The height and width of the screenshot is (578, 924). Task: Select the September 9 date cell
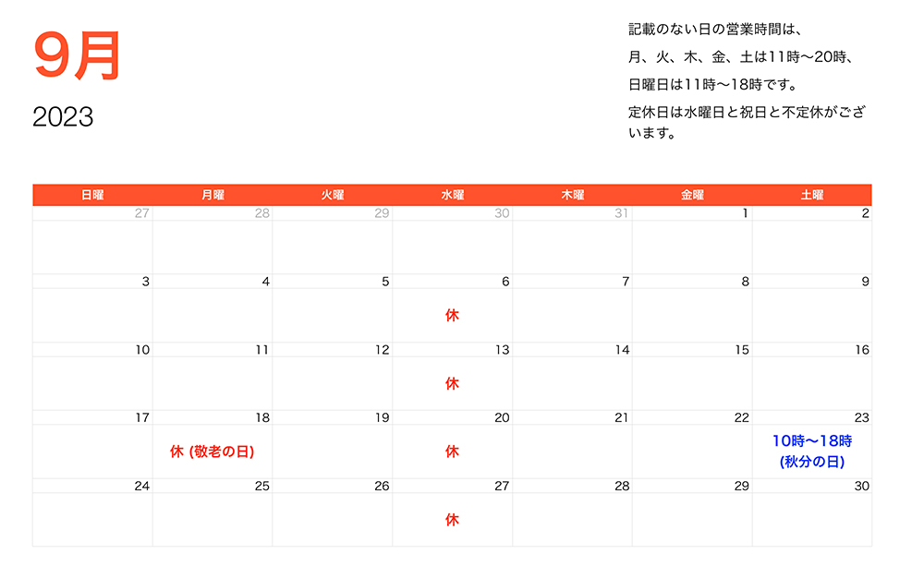[862, 283]
